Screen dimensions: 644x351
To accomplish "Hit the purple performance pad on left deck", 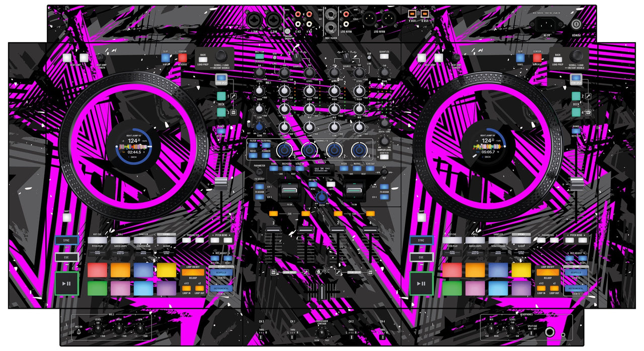I will tap(167, 288).
